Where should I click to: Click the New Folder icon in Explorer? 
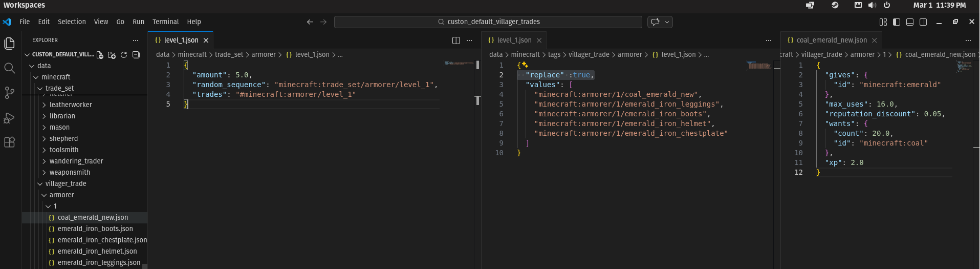tap(112, 55)
